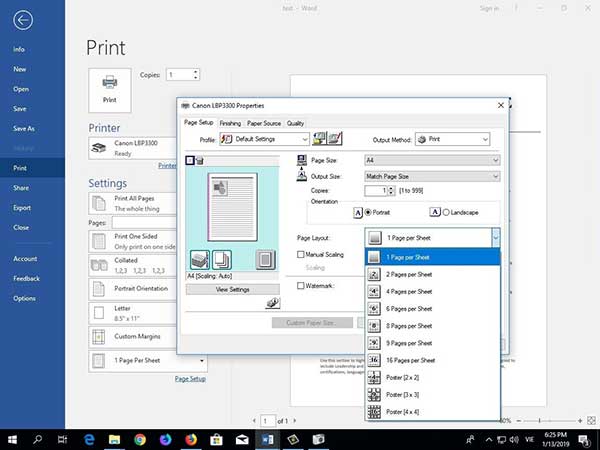600x450 pixels.
Task: Click the taskbar search magnifier
Action: click(x=38, y=440)
